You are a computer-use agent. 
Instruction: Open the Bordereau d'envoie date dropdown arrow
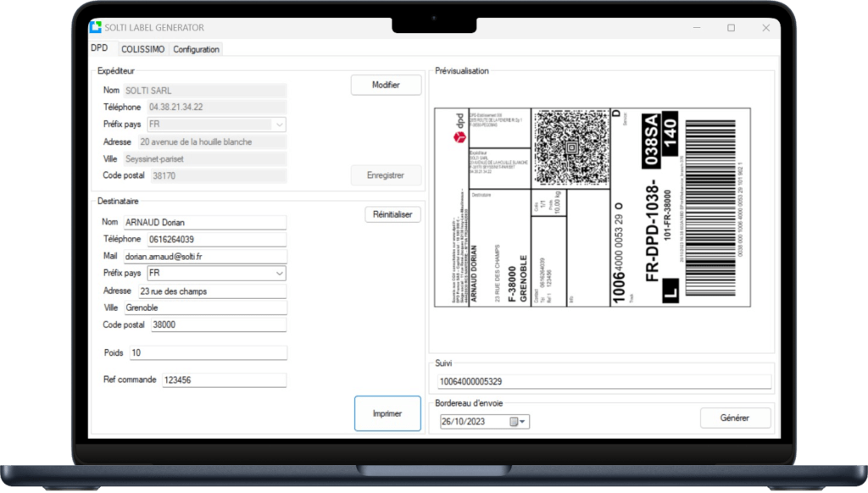523,421
